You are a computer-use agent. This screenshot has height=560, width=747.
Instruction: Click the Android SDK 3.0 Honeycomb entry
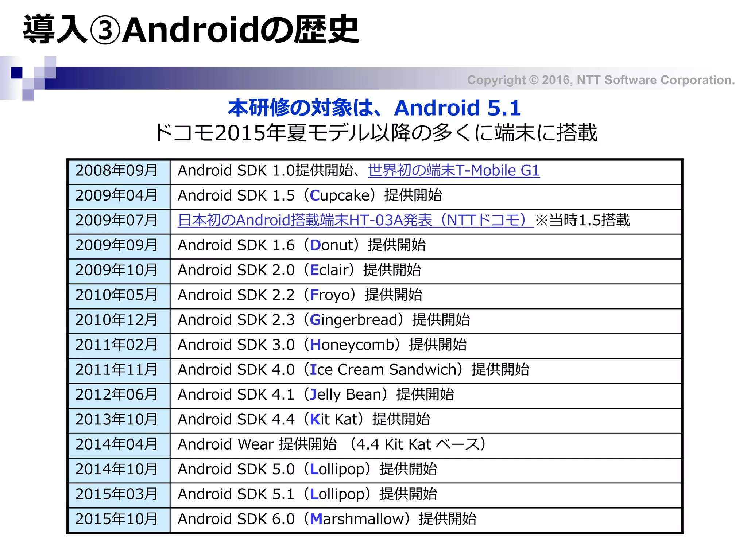[x=322, y=345]
